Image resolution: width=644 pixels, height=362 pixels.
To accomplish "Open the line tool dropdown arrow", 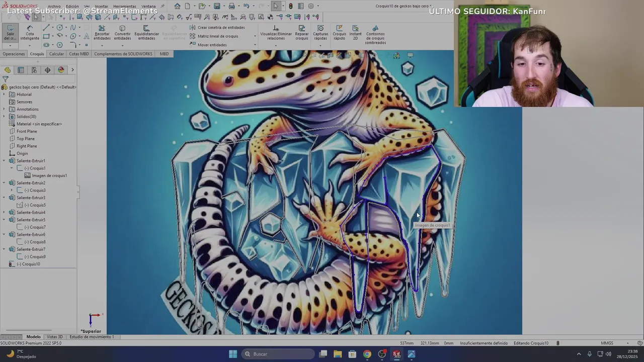I will pos(52,28).
